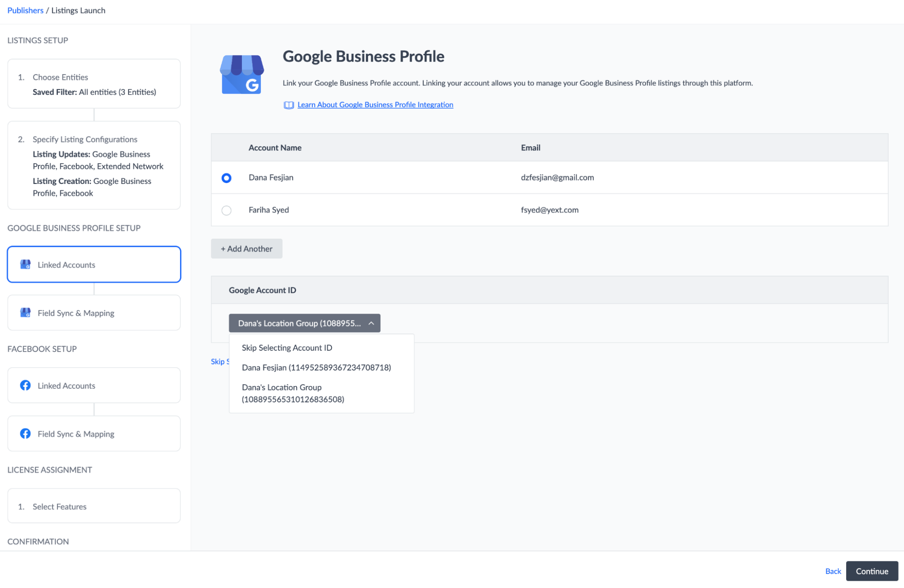The width and height of the screenshot is (904, 588).
Task: Click Google icon on Linked Accounts step
Action: pyautogui.click(x=25, y=264)
